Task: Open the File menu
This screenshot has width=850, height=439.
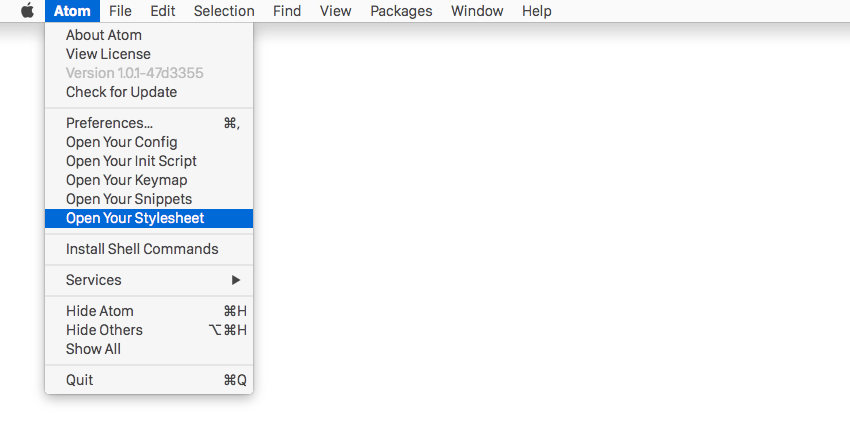Action: (120, 11)
